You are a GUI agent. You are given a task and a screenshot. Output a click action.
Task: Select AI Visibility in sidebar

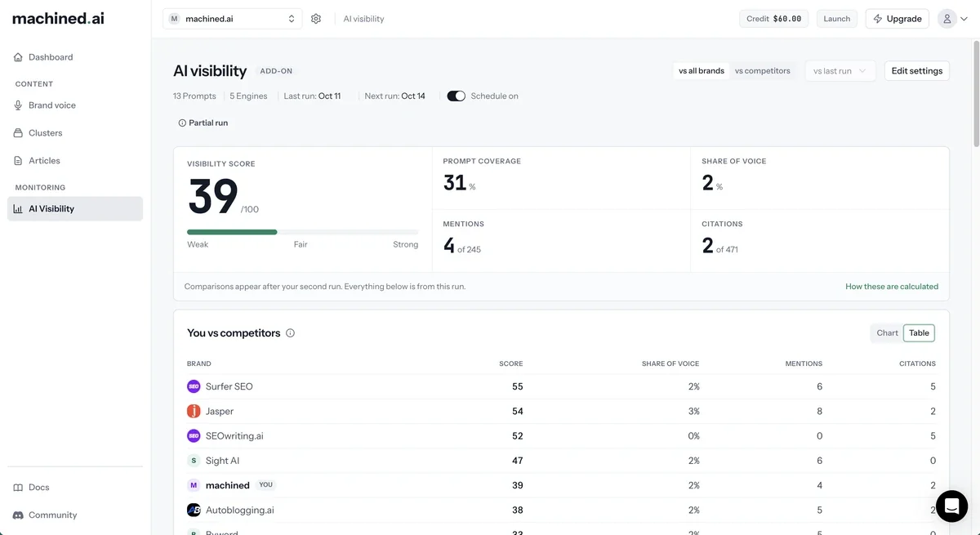click(75, 209)
